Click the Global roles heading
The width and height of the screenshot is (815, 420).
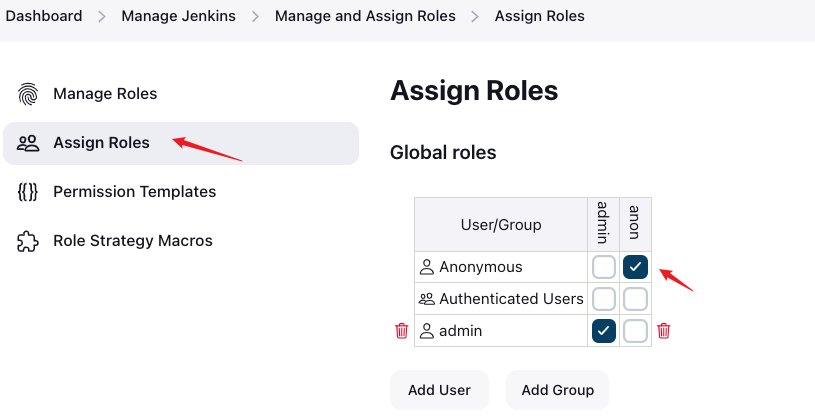pyautogui.click(x=443, y=152)
